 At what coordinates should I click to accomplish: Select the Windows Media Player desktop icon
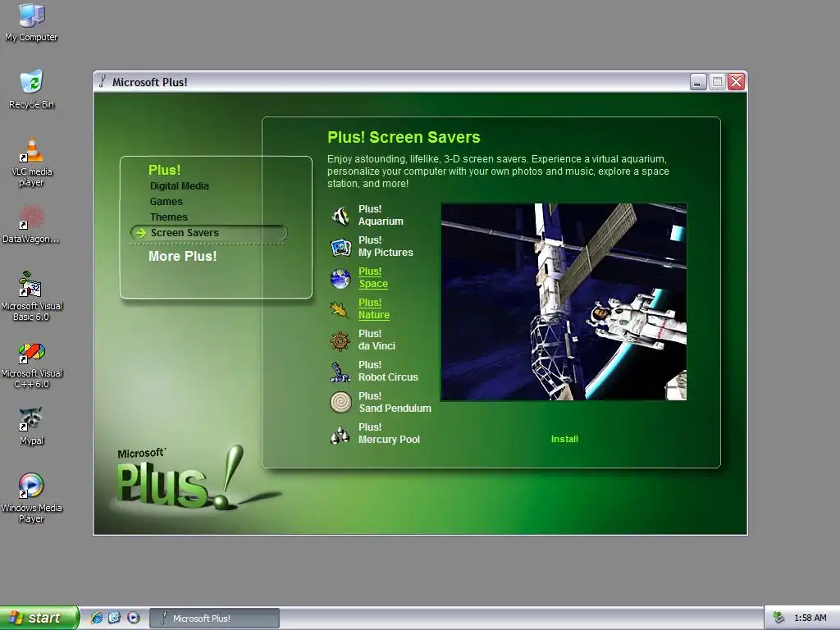click(x=31, y=498)
